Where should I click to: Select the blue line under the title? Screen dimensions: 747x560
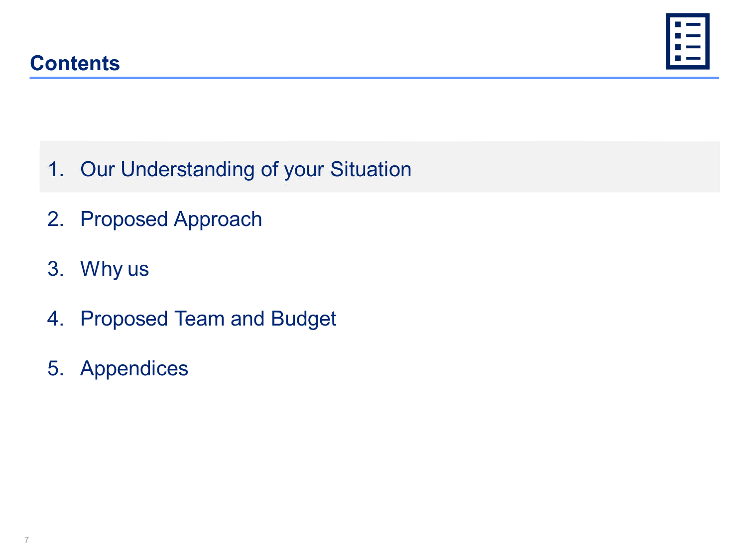374,78
